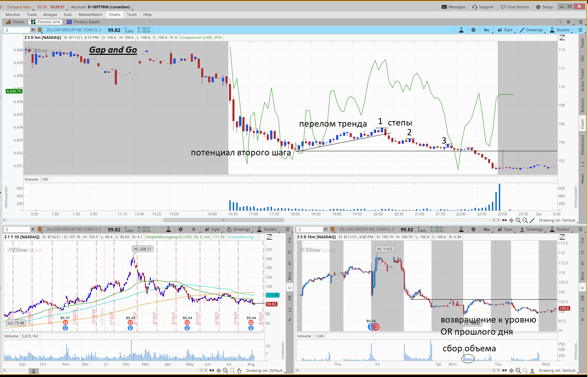Open the Messages center
The height and width of the screenshot is (377, 588).
[x=453, y=7]
